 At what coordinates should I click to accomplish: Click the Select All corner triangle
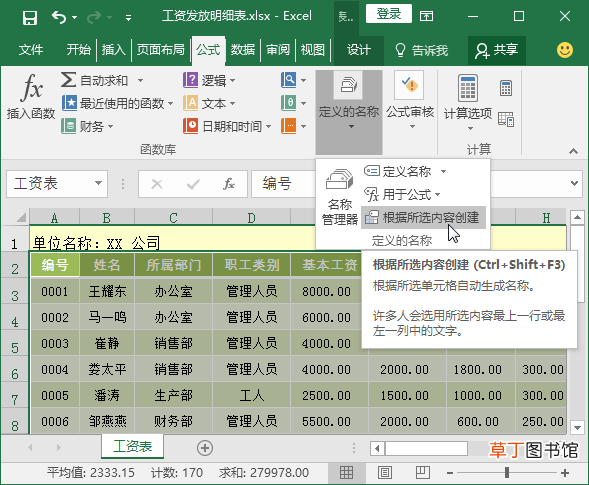[x=21, y=217]
